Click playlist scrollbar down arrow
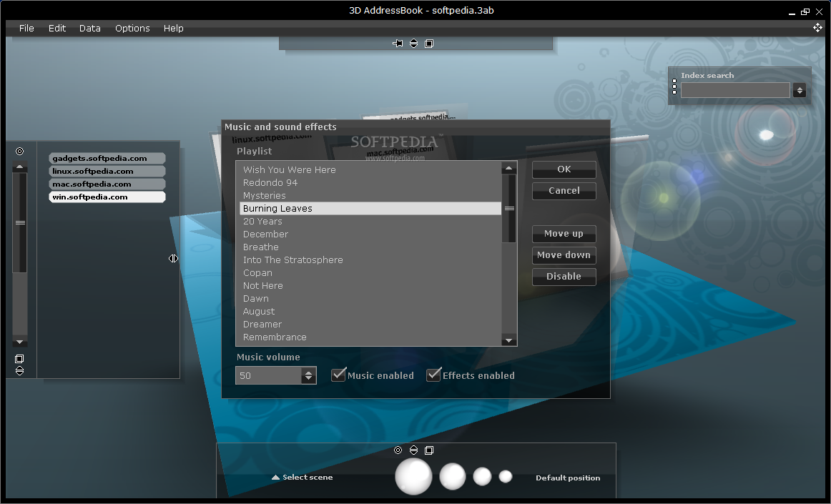 508,340
